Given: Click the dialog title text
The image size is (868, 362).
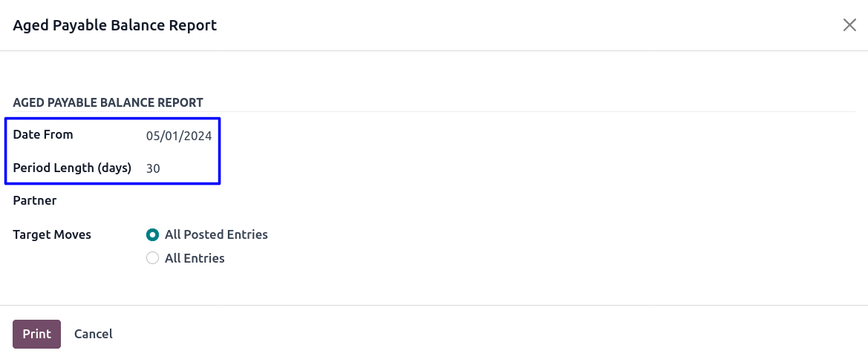Looking at the screenshot, I should coord(115,25).
